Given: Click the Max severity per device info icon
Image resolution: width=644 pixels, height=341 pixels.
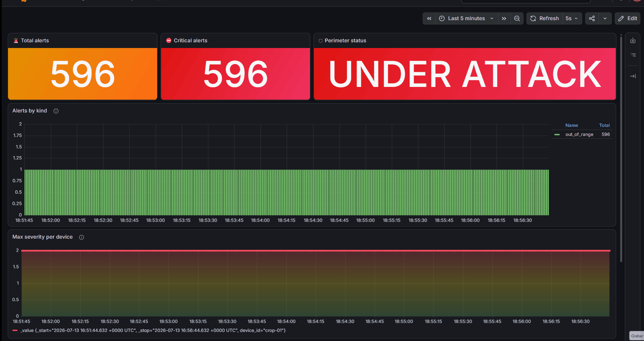Looking at the screenshot, I should [82, 237].
